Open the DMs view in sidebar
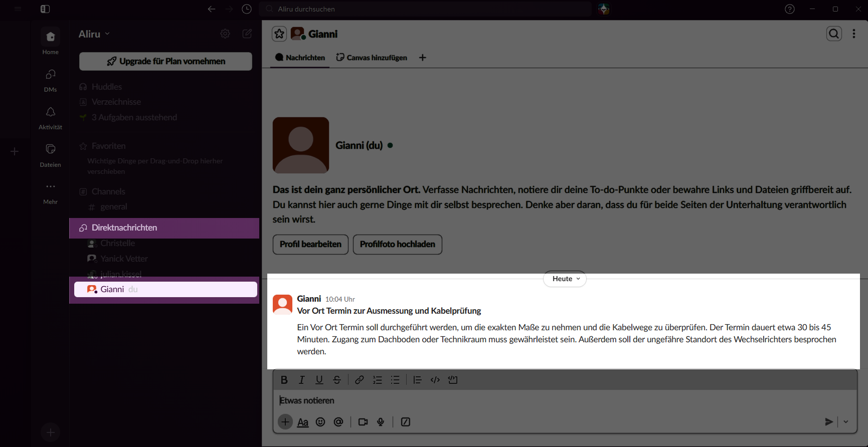Viewport: 868px width, 447px height. (x=50, y=80)
